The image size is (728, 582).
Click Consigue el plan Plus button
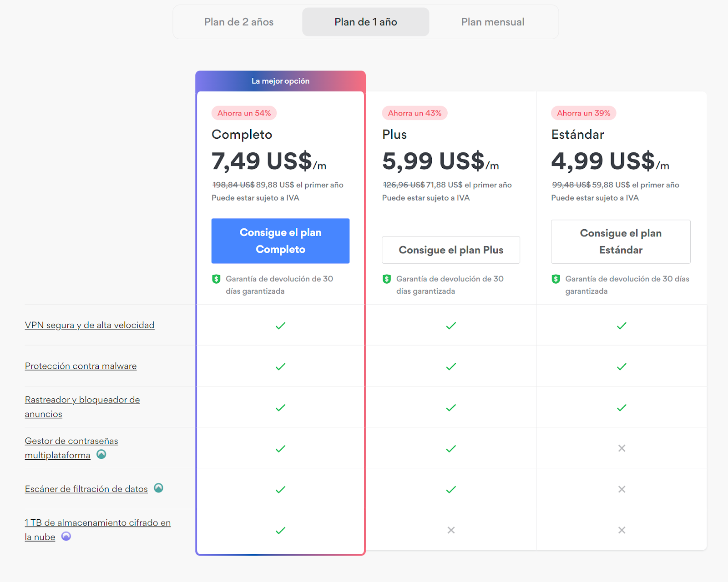(x=451, y=250)
